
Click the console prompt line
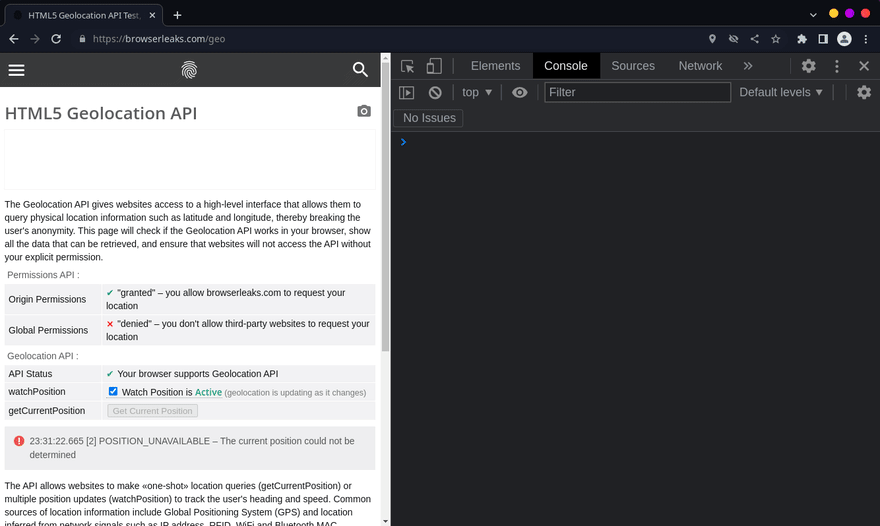[636, 142]
